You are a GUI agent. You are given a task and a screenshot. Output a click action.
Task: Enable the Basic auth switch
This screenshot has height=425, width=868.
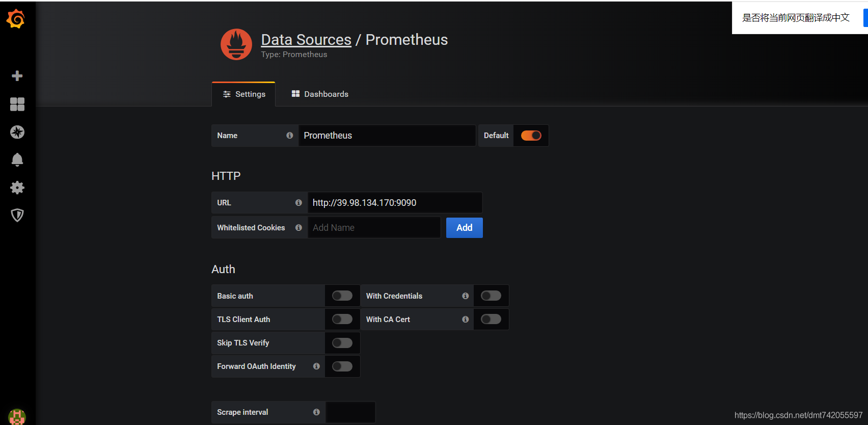click(342, 296)
